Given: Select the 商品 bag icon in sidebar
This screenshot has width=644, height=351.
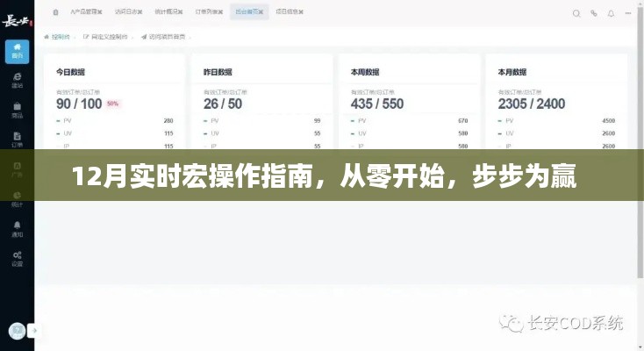Looking at the screenshot, I should tap(17, 110).
